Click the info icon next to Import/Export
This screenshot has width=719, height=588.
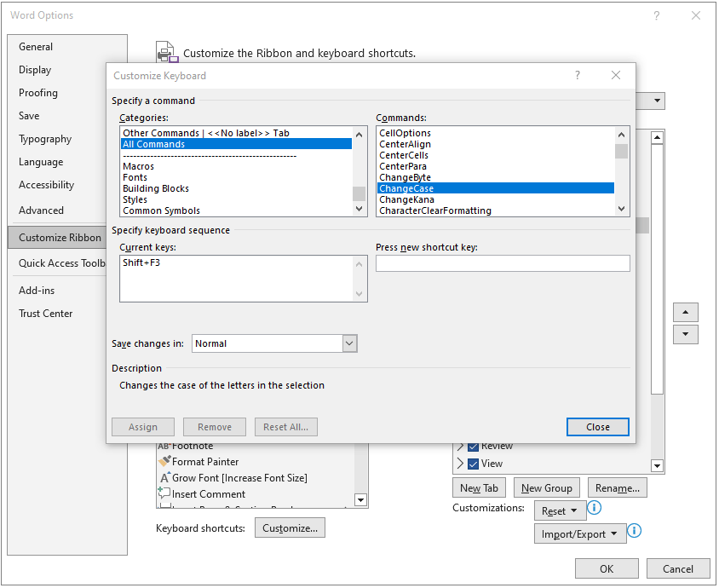[x=634, y=531]
